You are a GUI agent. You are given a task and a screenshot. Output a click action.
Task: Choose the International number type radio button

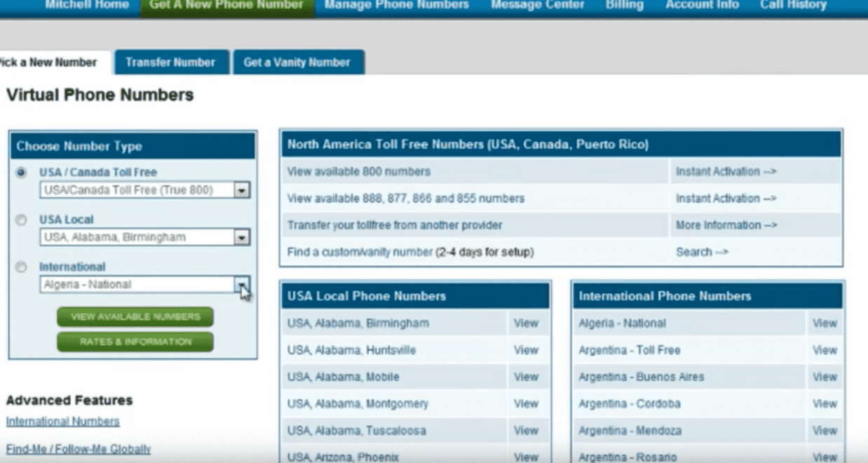(22, 267)
